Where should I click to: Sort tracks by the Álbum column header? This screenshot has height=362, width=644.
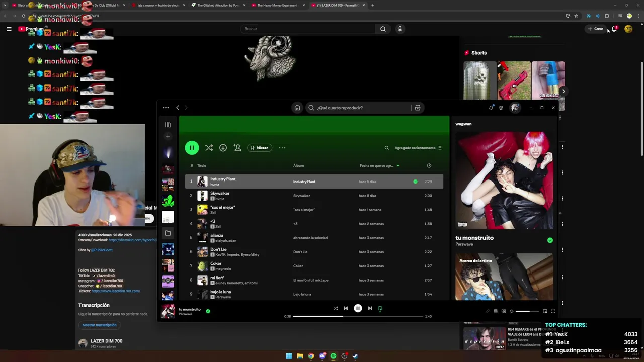[298, 165]
